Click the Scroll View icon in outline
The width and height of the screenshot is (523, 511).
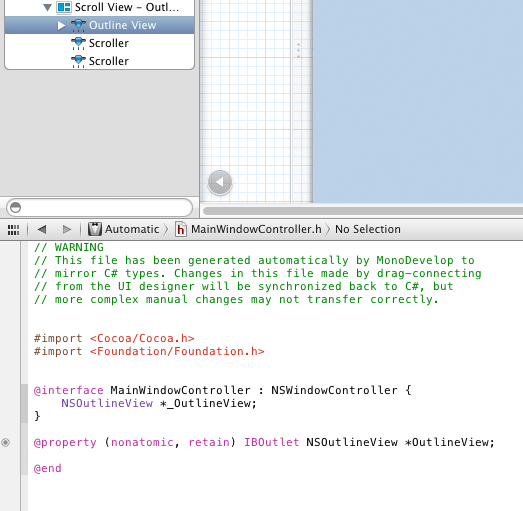64,7
